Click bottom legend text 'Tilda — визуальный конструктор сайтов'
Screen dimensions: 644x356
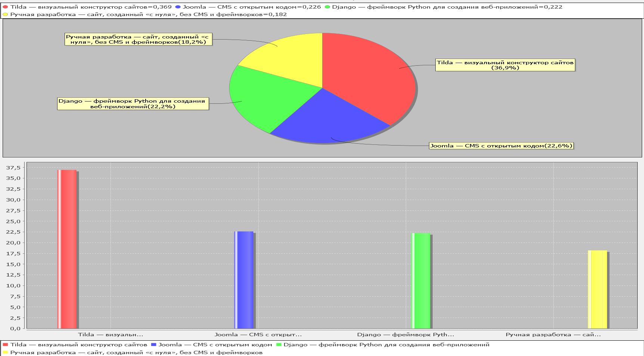pyautogui.click(x=79, y=345)
